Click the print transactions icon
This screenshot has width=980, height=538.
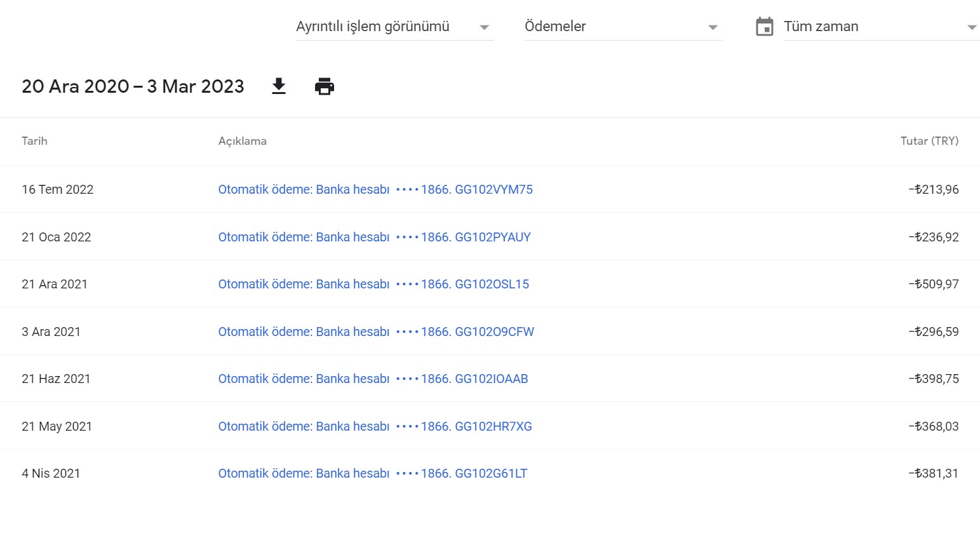(x=325, y=86)
